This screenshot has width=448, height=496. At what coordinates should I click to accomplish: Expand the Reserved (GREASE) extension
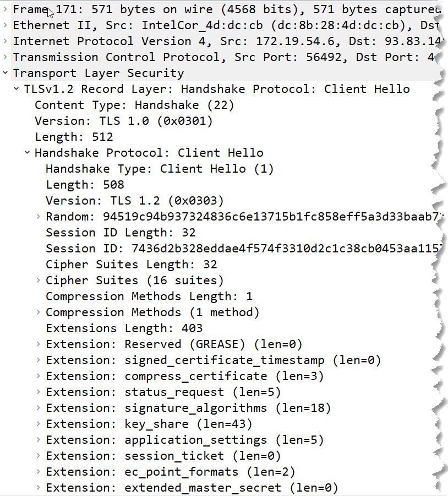tap(38, 344)
